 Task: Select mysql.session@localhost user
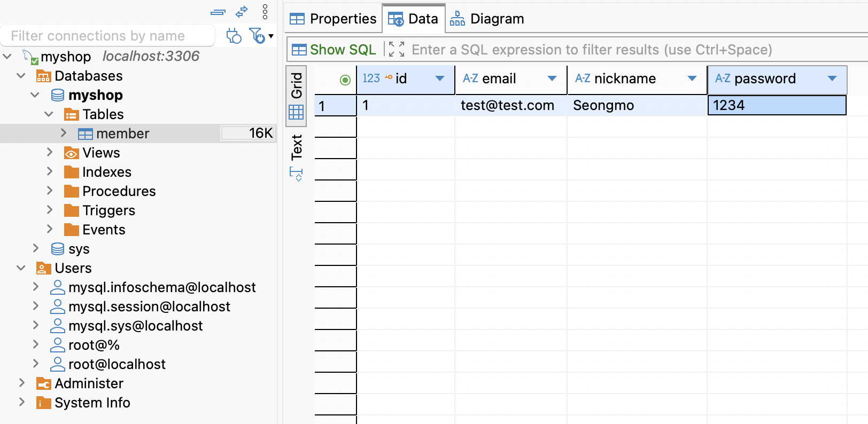coord(149,307)
